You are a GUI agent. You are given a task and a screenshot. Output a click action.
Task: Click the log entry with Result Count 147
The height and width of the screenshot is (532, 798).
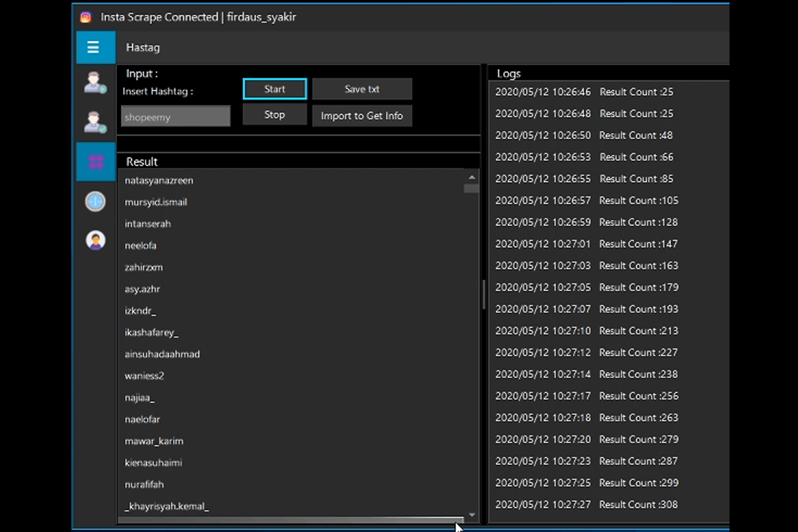(587, 244)
